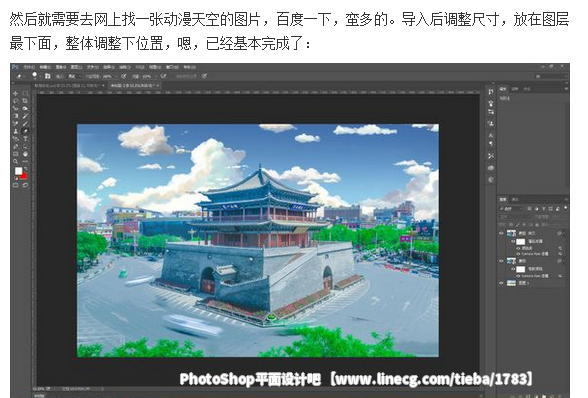Screen dimensions: 588x398
Task: Select the Crop tool
Action: click(25, 101)
